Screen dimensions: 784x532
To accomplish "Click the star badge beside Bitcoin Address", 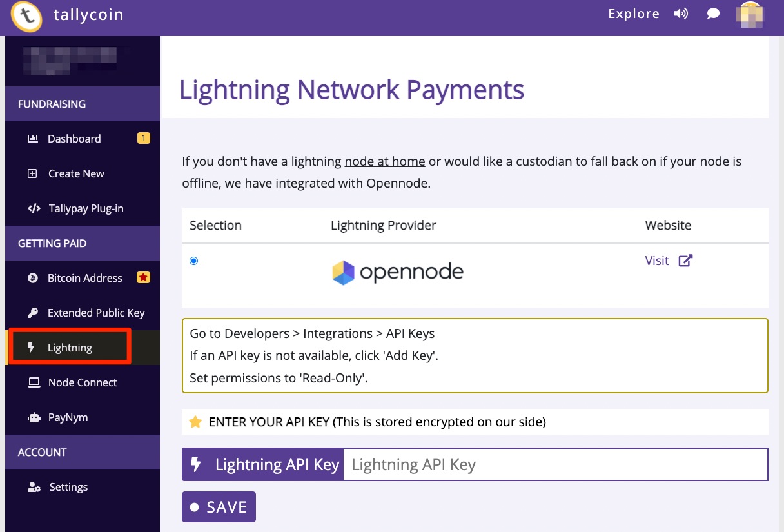I will (x=143, y=277).
